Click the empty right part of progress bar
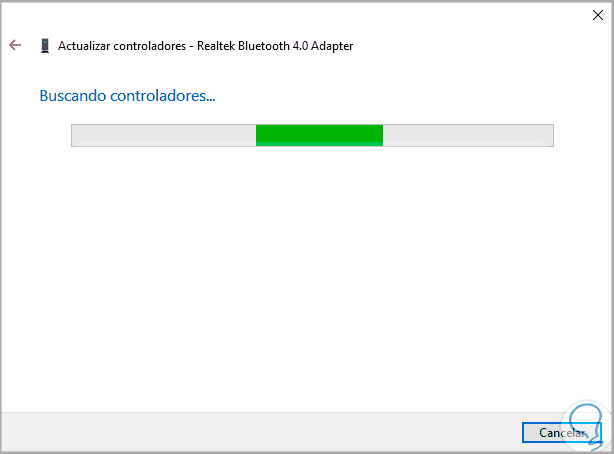Image resolution: width=614 pixels, height=454 pixels. click(x=468, y=135)
